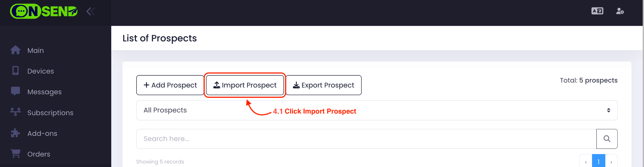Click the OnSend logo
The image size is (644, 167).
(x=44, y=11)
